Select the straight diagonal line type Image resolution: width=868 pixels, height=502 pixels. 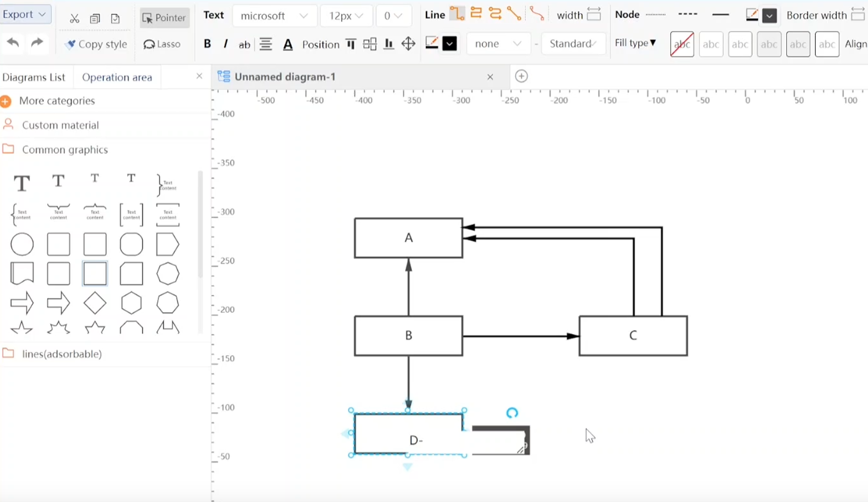[514, 14]
